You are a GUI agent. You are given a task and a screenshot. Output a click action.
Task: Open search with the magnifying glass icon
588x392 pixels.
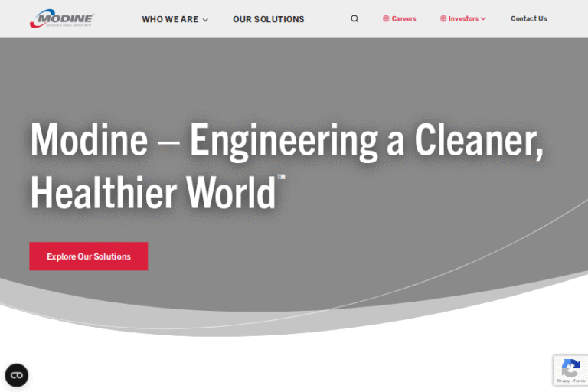point(354,19)
